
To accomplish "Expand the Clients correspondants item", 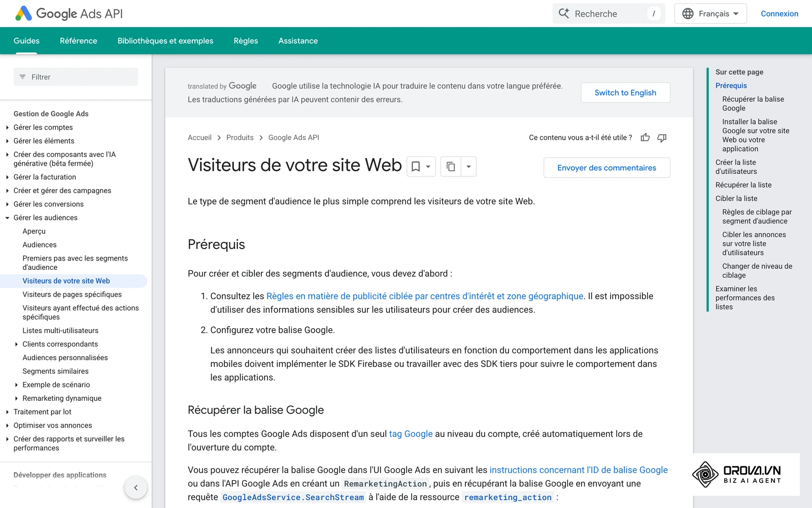I will tap(16, 344).
